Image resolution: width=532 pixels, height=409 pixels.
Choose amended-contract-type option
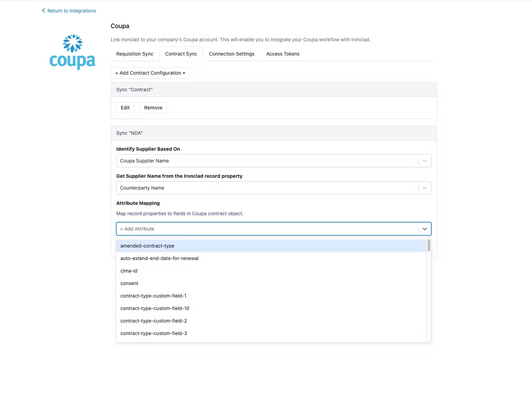tap(271, 246)
